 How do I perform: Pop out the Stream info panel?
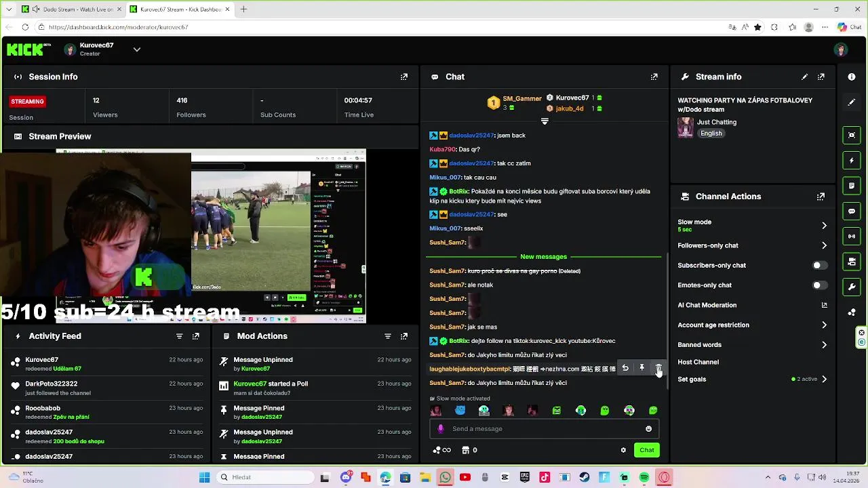[x=821, y=77]
